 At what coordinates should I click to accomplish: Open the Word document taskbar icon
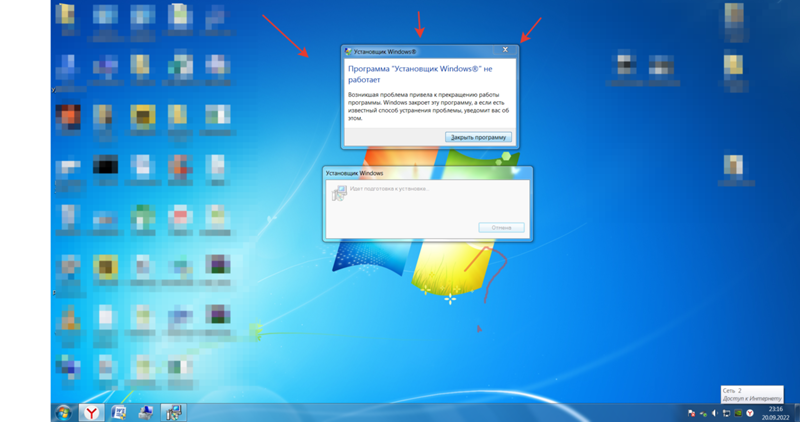pyautogui.click(x=118, y=412)
